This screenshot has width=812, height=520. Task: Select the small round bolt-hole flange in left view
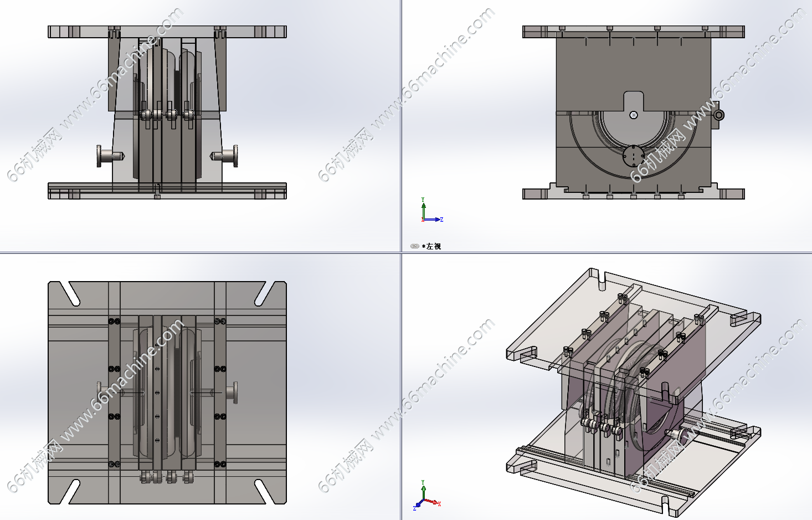633,156
